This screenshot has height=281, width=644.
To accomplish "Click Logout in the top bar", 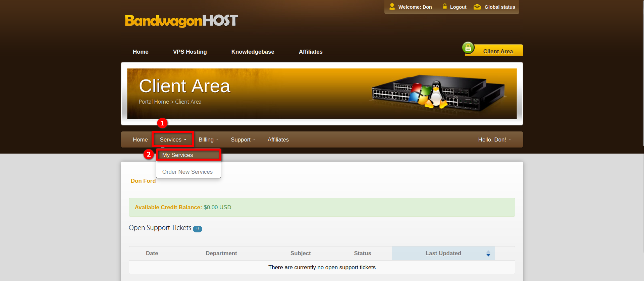I will pos(458,7).
